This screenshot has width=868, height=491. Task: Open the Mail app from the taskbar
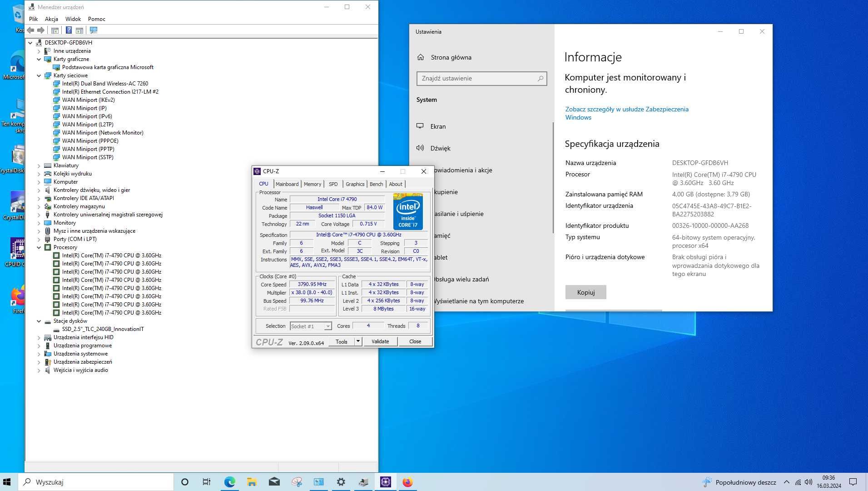(274, 482)
